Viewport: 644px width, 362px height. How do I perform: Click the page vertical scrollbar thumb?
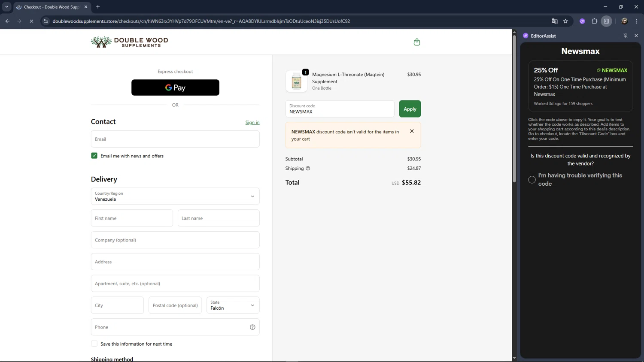click(x=514, y=109)
